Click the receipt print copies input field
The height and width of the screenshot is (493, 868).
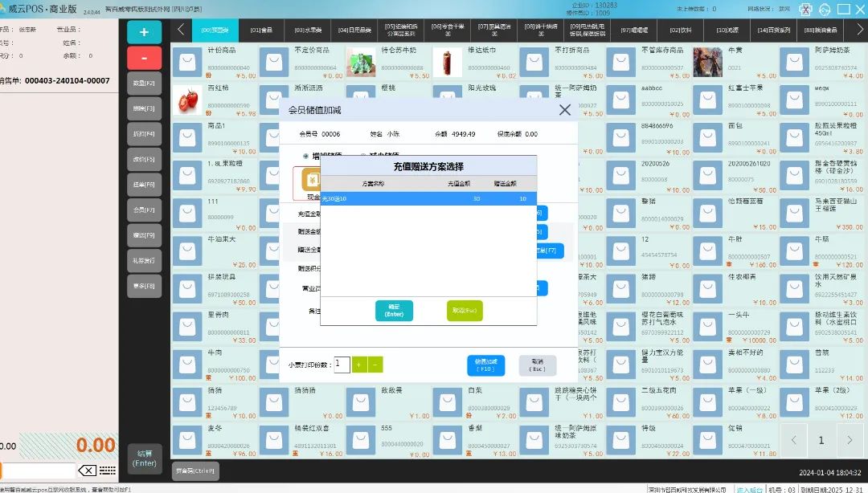tap(342, 365)
